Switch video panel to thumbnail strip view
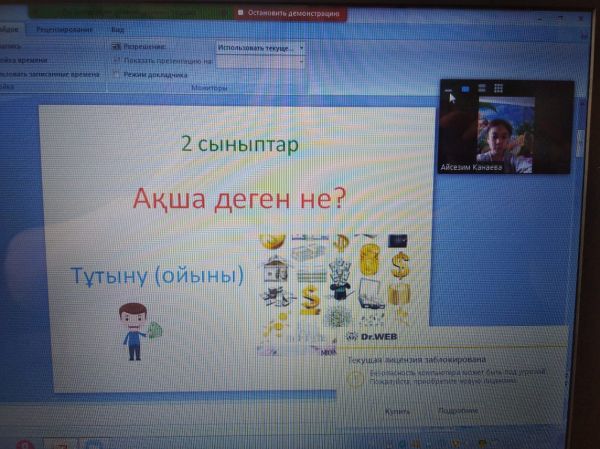Viewport: 600px width, 449px height. point(482,88)
